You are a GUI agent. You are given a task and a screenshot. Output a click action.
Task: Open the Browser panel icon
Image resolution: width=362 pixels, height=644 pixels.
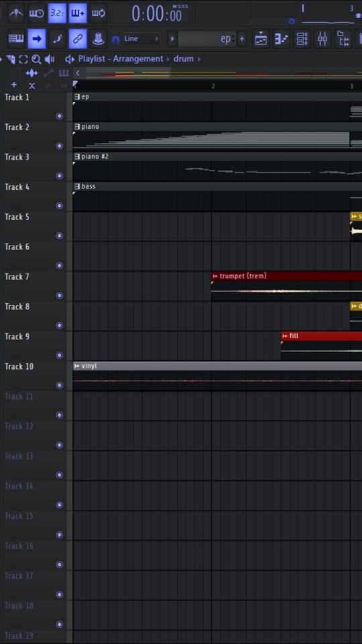[x=343, y=39]
